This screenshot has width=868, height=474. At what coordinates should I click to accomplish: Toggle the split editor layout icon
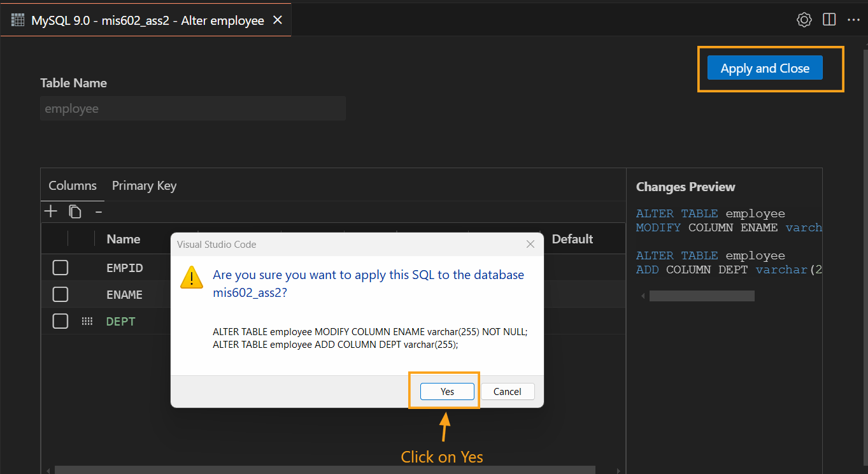point(829,19)
